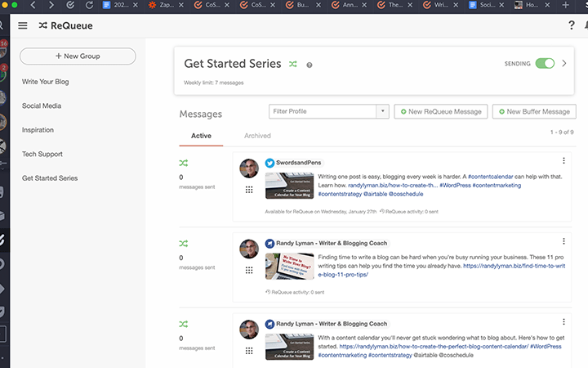Click #contentmarketing hashtag in SwordsandPens message
The width and height of the screenshot is (588, 368).
(497, 185)
